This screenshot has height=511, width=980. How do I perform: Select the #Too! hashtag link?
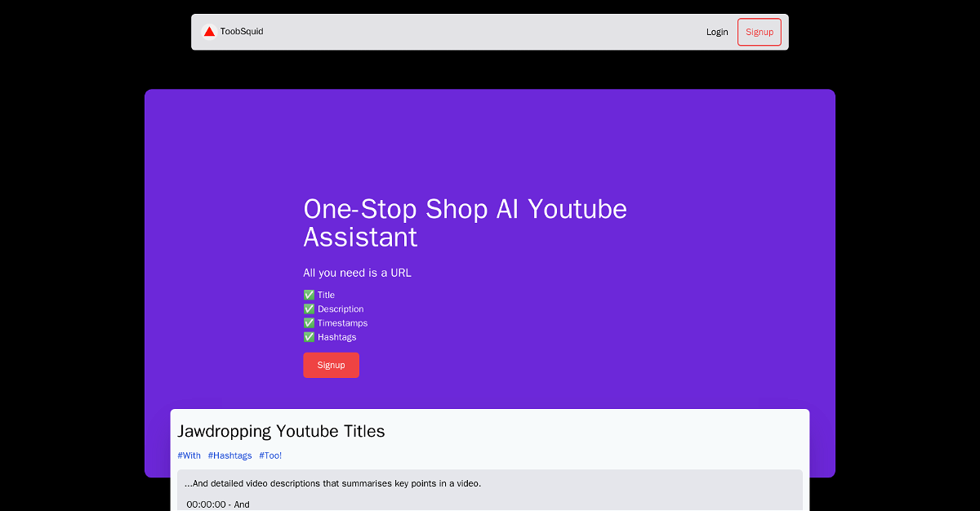click(x=270, y=455)
